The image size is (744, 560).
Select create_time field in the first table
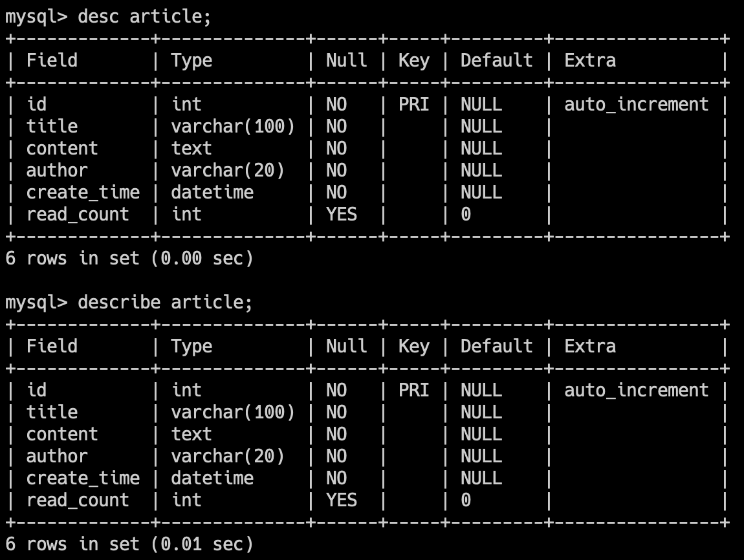[83, 193]
